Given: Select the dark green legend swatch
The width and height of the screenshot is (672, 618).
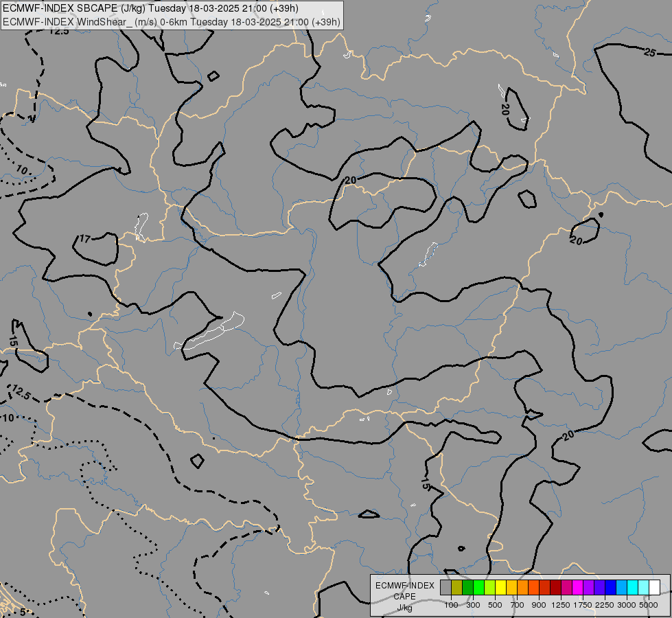Looking at the screenshot, I should (467, 587).
